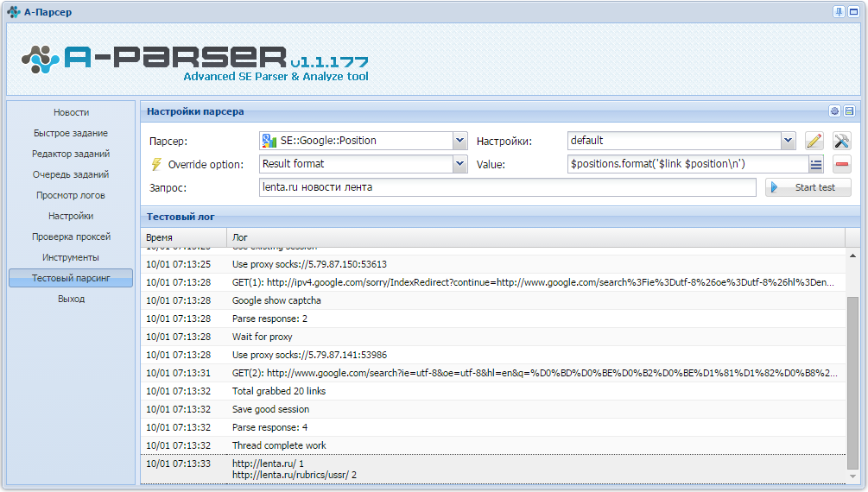This screenshot has width=868, height=492.
Task: Click Выход to log out
Action: (72, 299)
